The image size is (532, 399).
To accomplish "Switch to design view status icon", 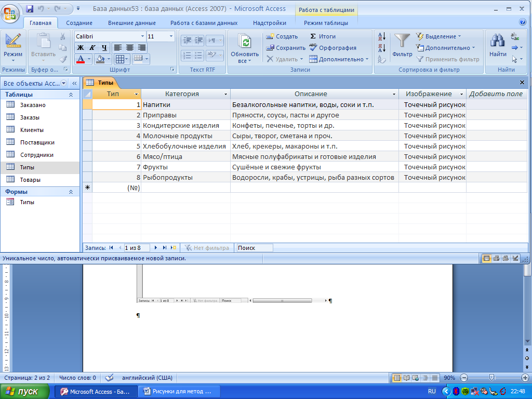I will [x=515, y=259].
